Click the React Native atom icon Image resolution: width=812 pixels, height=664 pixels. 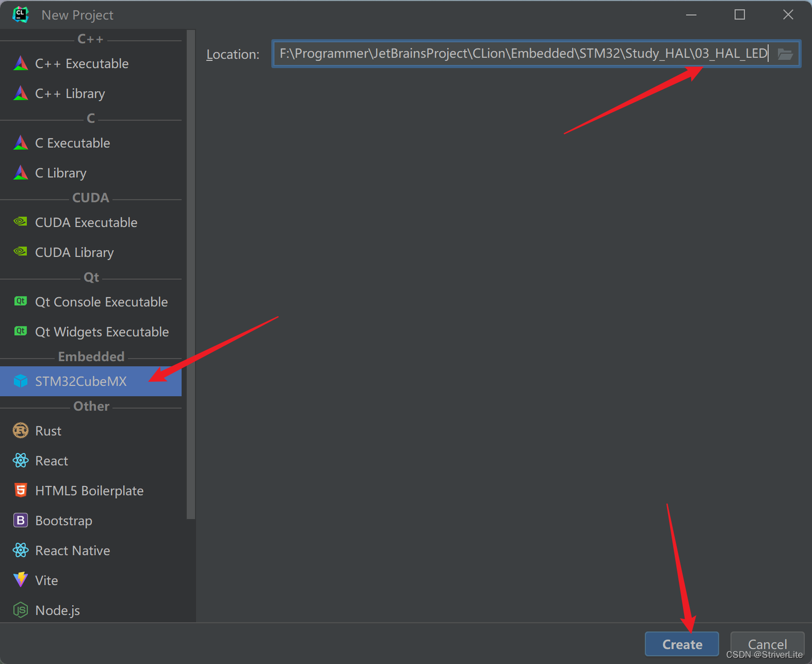pos(21,550)
